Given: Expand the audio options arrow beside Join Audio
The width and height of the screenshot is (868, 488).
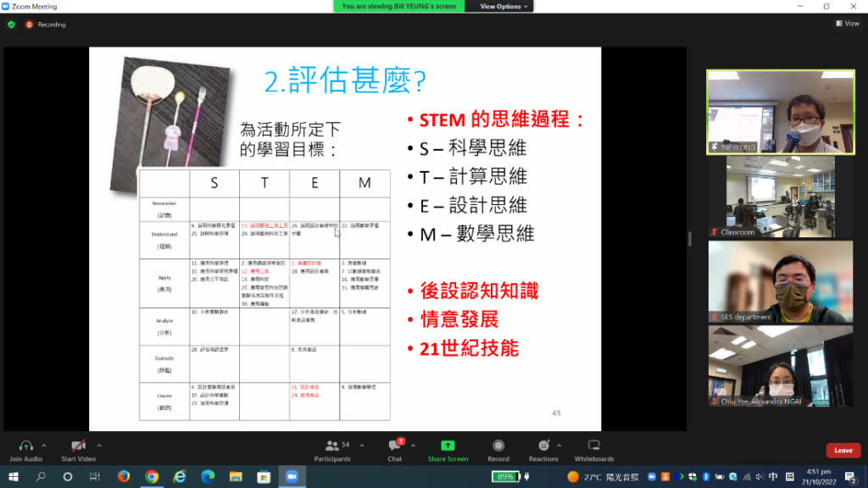Looking at the screenshot, I should coord(44,444).
